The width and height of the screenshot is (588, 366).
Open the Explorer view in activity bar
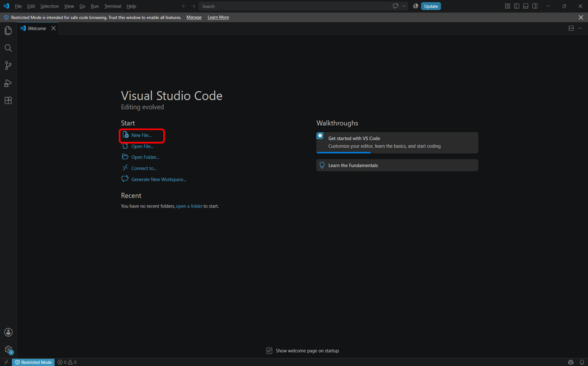8,30
